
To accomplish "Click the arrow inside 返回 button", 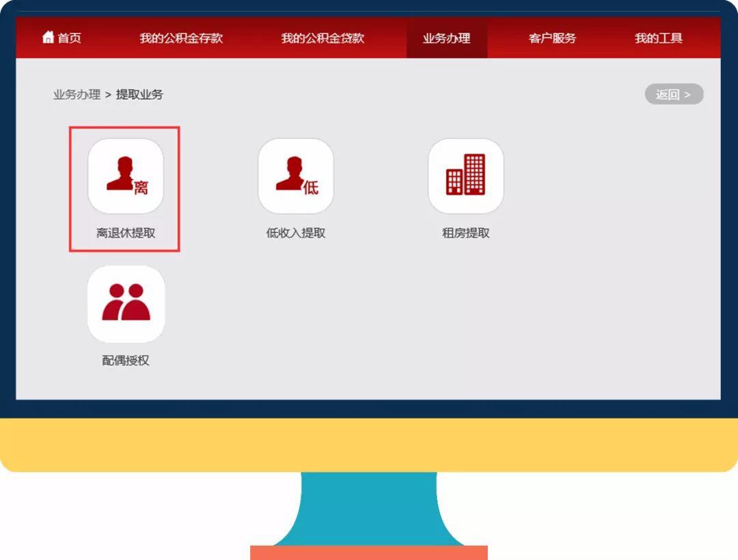I will 687,95.
